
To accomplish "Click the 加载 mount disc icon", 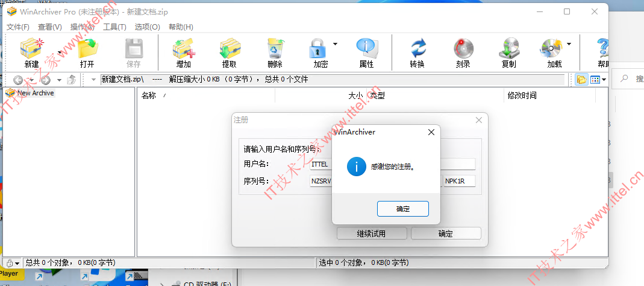I will point(551,48).
